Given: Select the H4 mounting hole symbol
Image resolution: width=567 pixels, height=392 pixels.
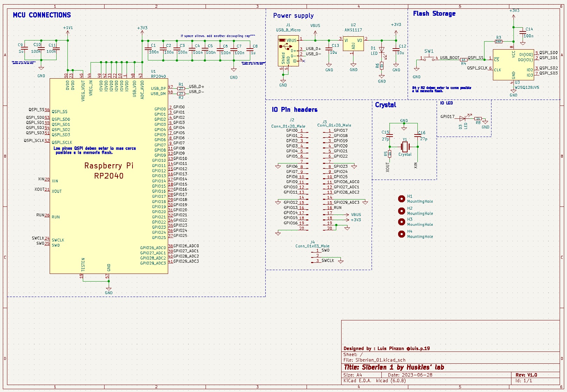Looking at the screenshot, I should click(x=402, y=234).
